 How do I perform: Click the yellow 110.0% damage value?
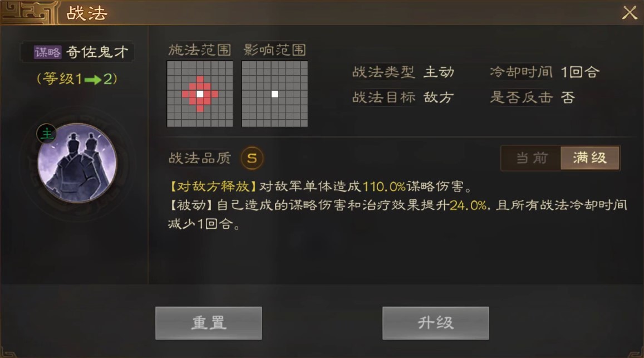coord(384,187)
